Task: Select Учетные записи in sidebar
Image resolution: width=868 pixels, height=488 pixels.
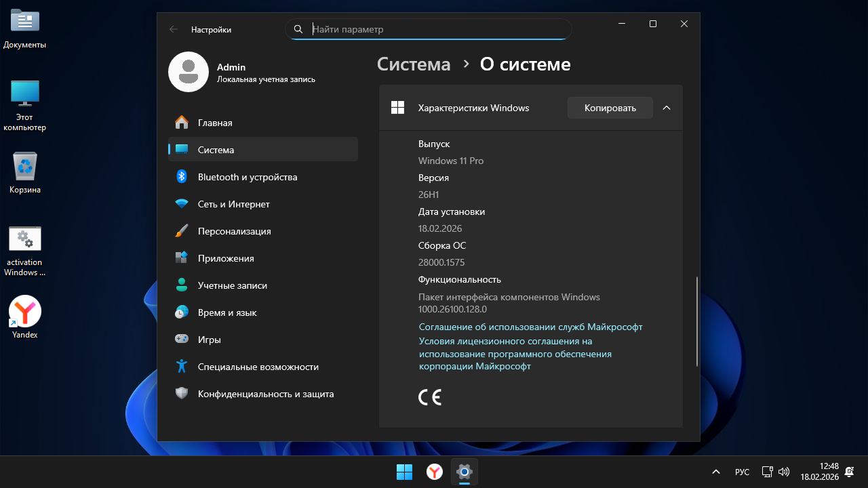Action: [232, 285]
